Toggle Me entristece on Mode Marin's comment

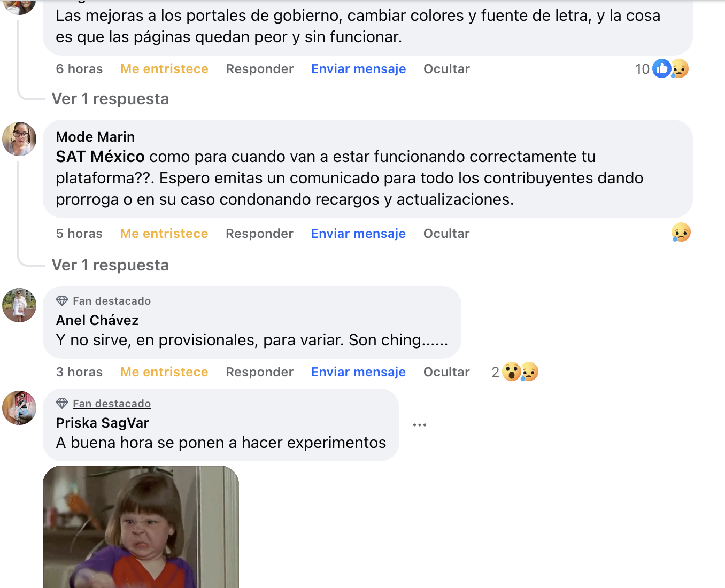pos(164,234)
